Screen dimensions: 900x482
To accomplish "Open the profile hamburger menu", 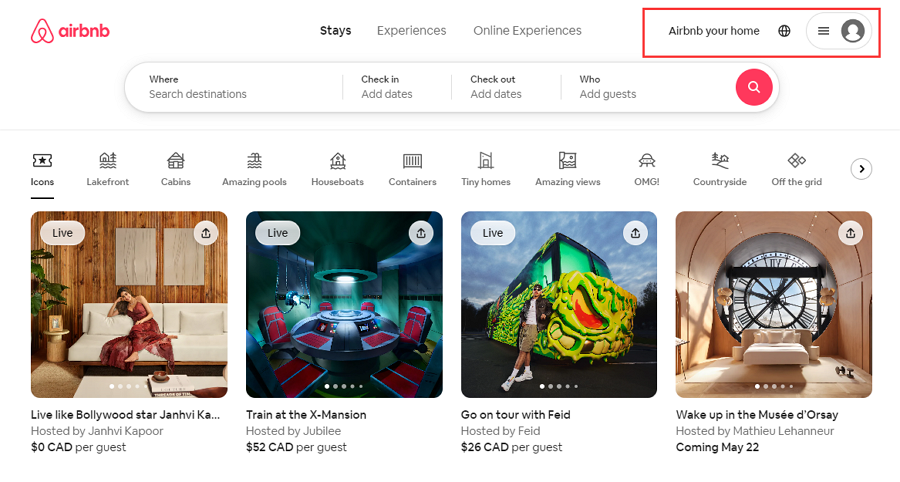I will (823, 31).
